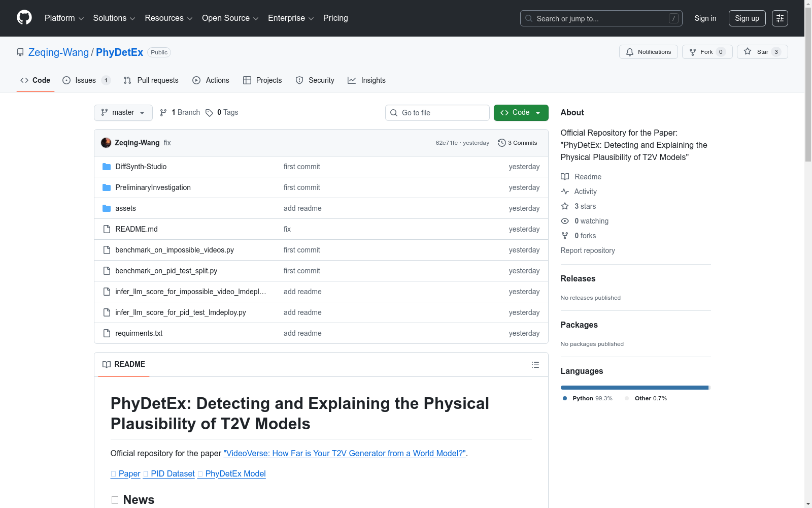Screen dimensions: 812x508
Task: Open benchmark_on_pid_test_split.py file
Action: pyautogui.click(x=166, y=271)
